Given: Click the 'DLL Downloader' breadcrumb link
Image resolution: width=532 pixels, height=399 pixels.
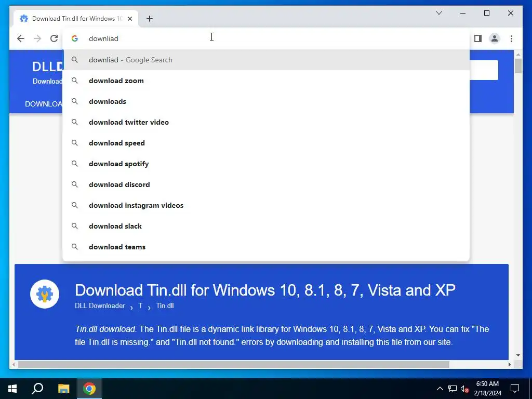Looking at the screenshot, I should coord(100,305).
